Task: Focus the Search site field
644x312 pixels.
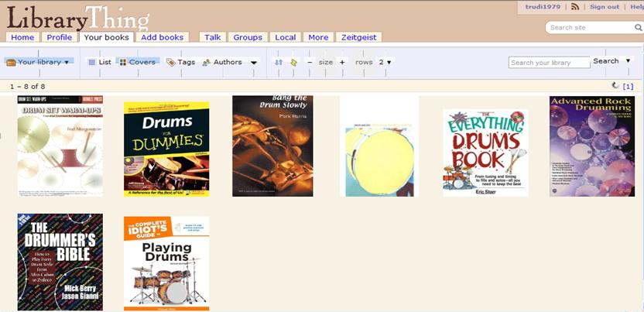Action: tap(589, 28)
